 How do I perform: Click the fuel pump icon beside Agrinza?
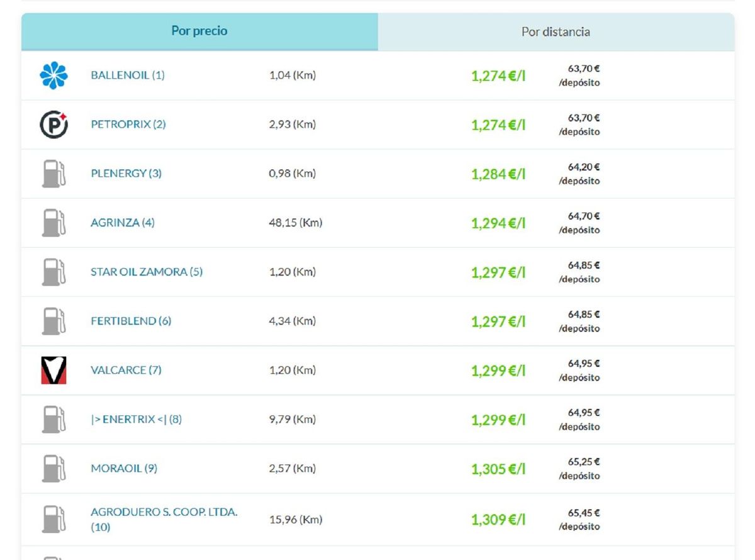[53, 223]
